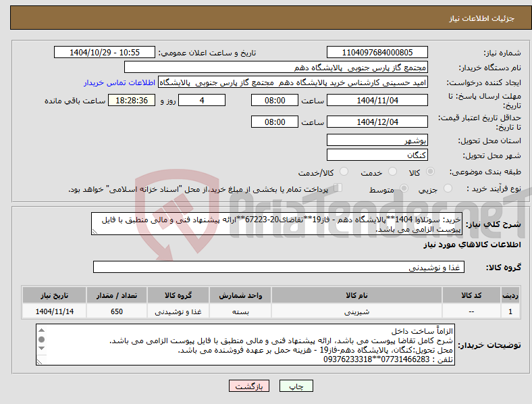Click the announcement date field 1404/10/29 - 10:55

(105, 53)
